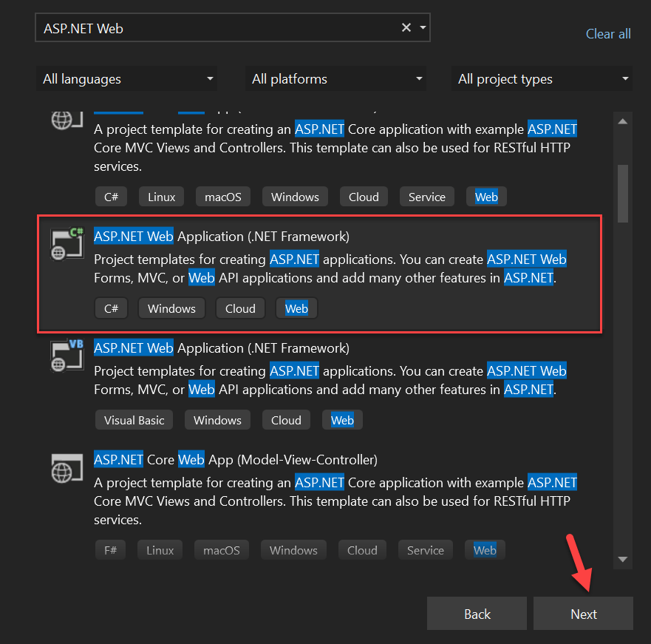
Task: Click the F# MVC template description text
Action: [335, 501]
